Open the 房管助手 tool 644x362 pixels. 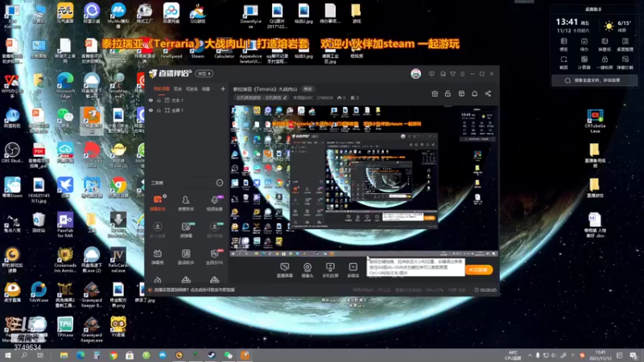click(186, 203)
